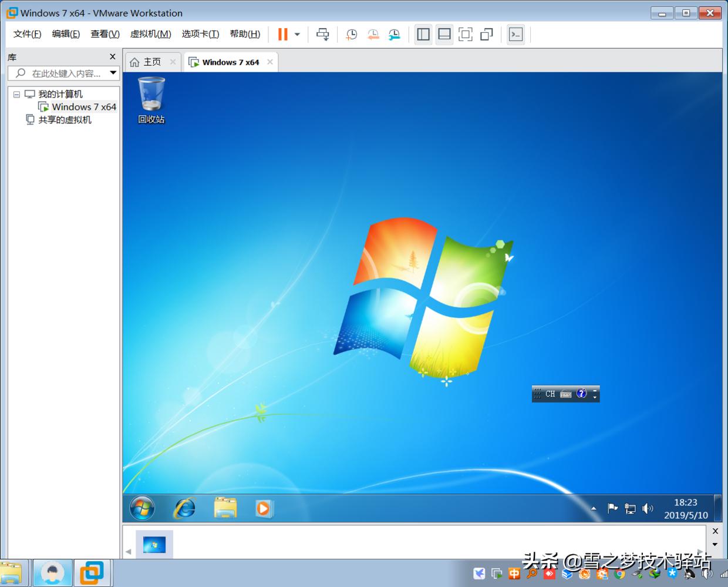Send Ctrl+Alt+Del to the guest
The width and height of the screenshot is (728, 587).
click(323, 34)
